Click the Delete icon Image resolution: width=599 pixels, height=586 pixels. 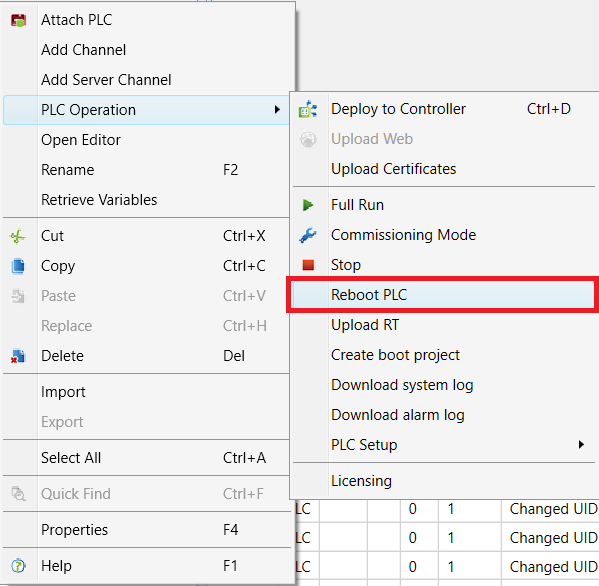pyautogui.click(x=18, y=356)
